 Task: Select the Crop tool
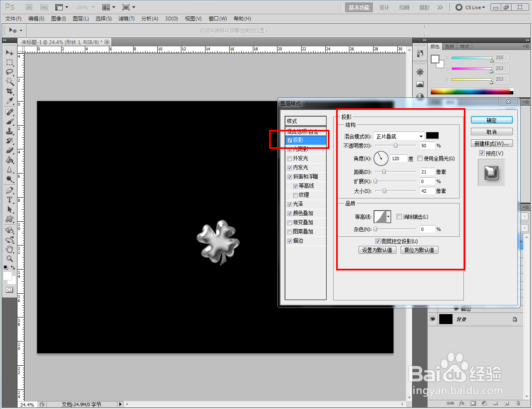[x=10, y=91]
